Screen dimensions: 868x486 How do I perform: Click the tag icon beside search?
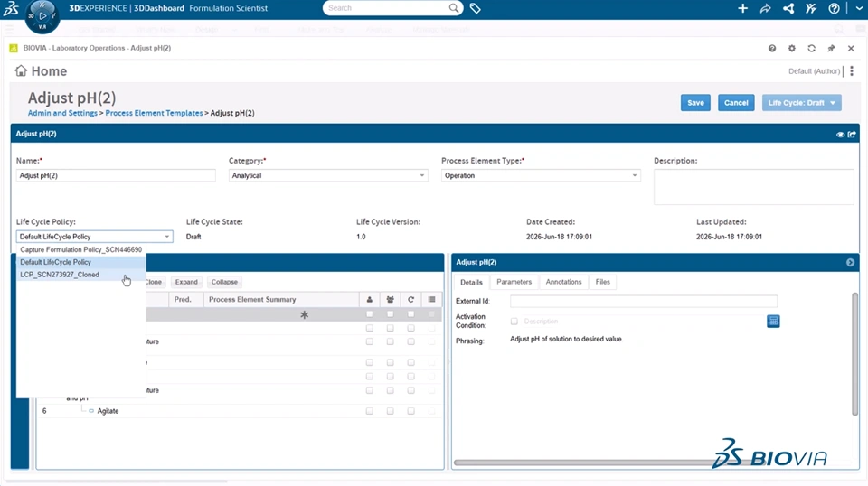click(475, 8)
